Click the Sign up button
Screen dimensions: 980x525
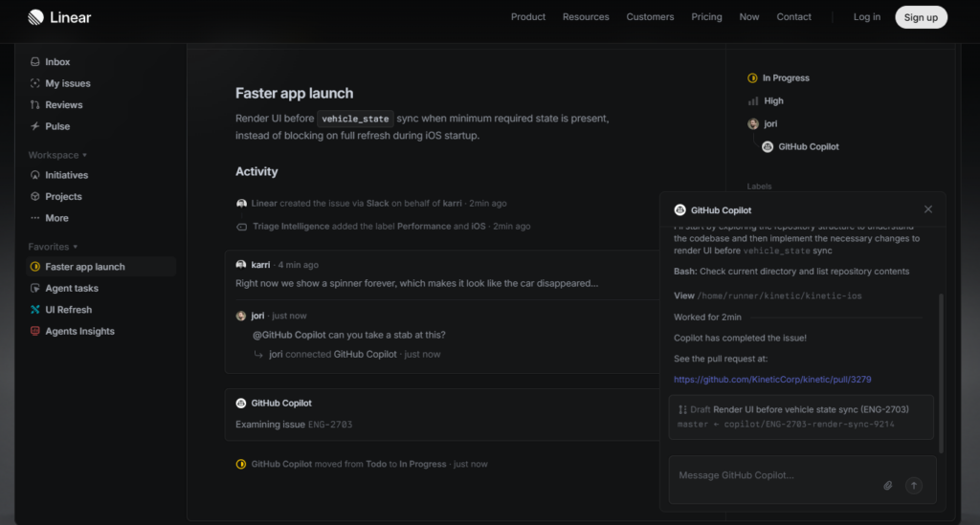point(922,17)
